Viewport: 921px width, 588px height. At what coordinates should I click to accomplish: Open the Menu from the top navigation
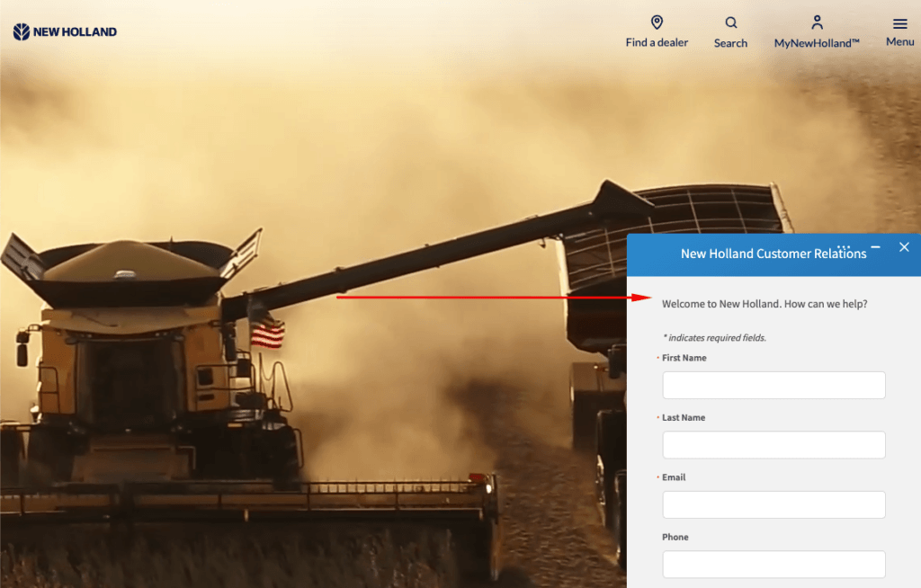coord(899,40)
